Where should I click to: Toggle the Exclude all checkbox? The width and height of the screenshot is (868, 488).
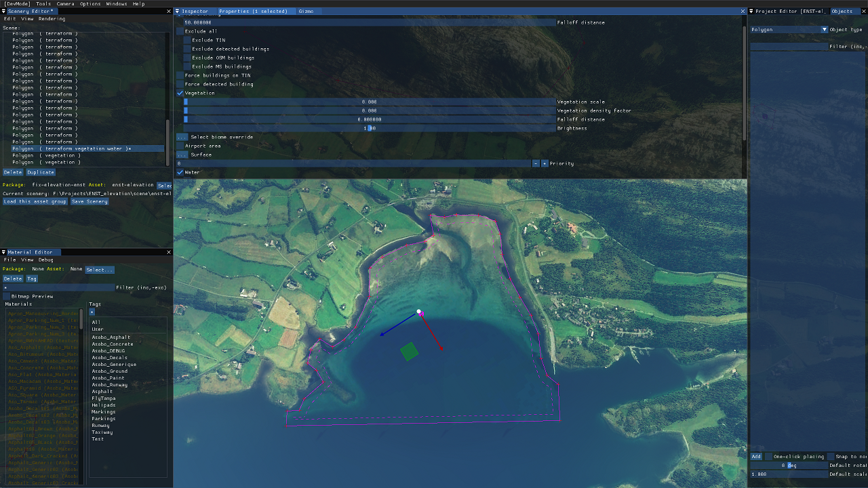coord(180,31)
